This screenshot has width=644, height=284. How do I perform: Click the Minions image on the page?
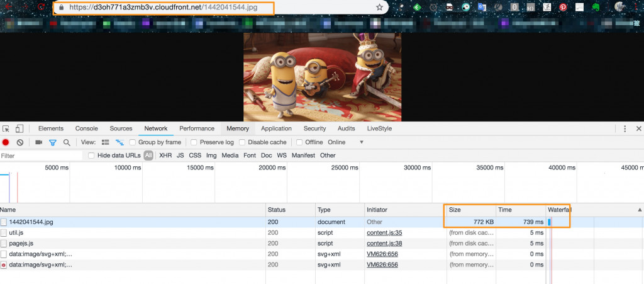pos(323,77)
